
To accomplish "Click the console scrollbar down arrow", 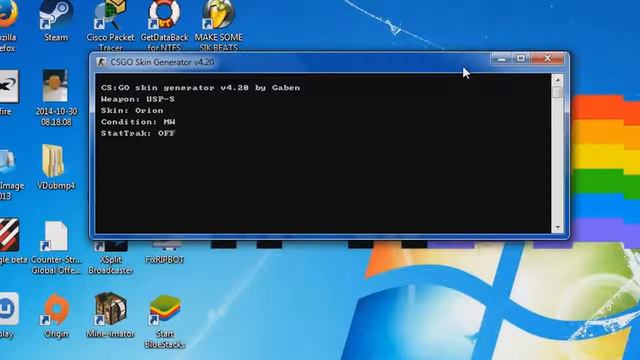I will pos(558,227).
